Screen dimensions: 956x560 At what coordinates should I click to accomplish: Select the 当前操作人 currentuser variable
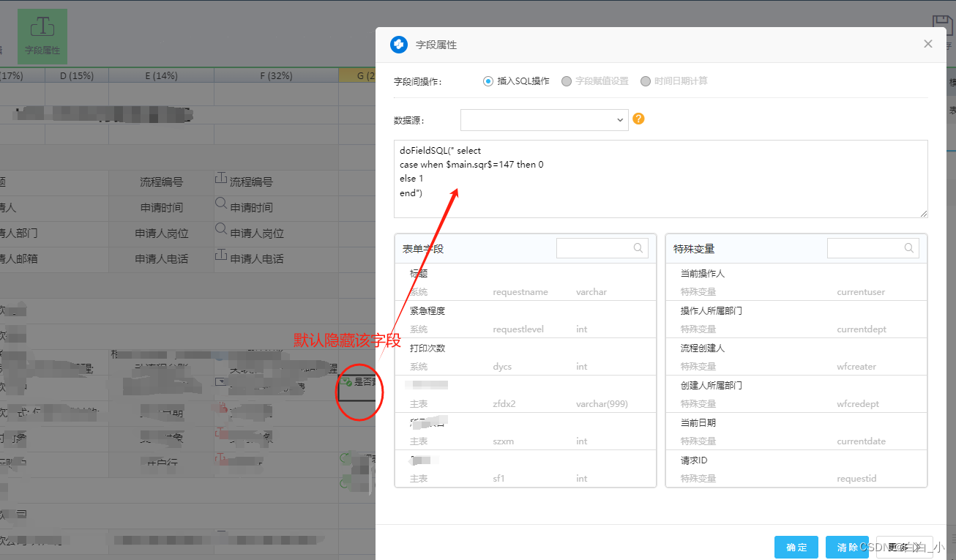click(x=796, y=282)
